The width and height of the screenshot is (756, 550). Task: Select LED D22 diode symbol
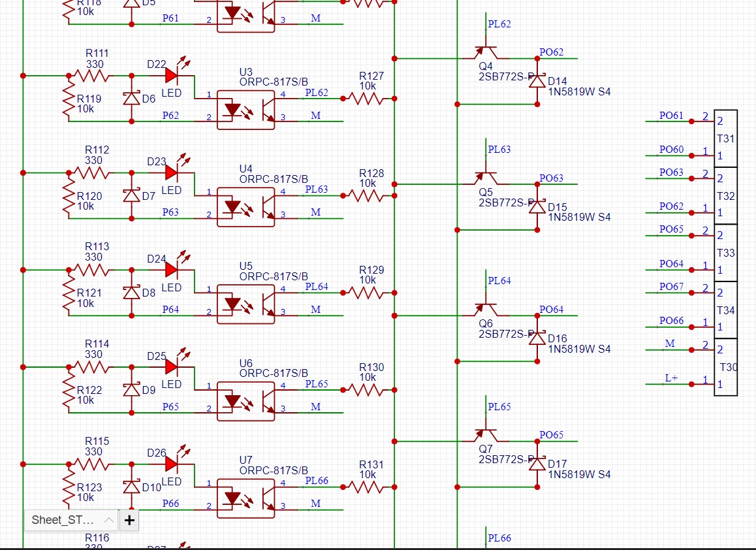click(x=172, y=76)
